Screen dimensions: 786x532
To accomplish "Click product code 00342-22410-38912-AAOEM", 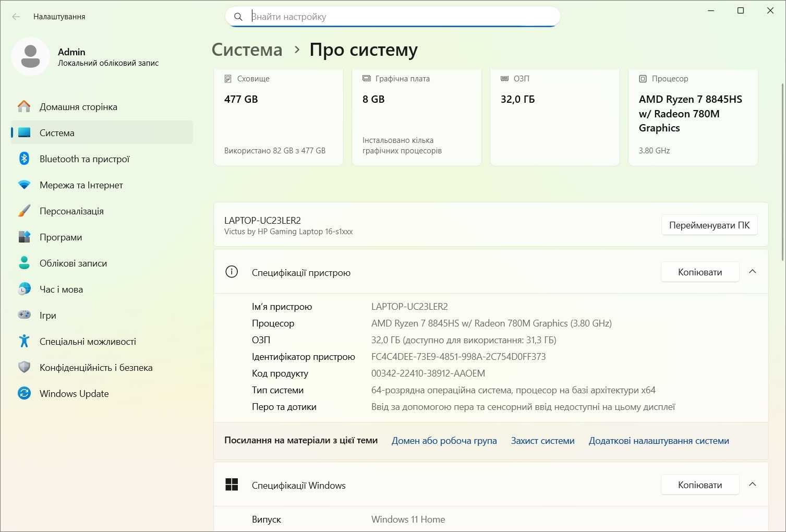I will coord(428,373).
